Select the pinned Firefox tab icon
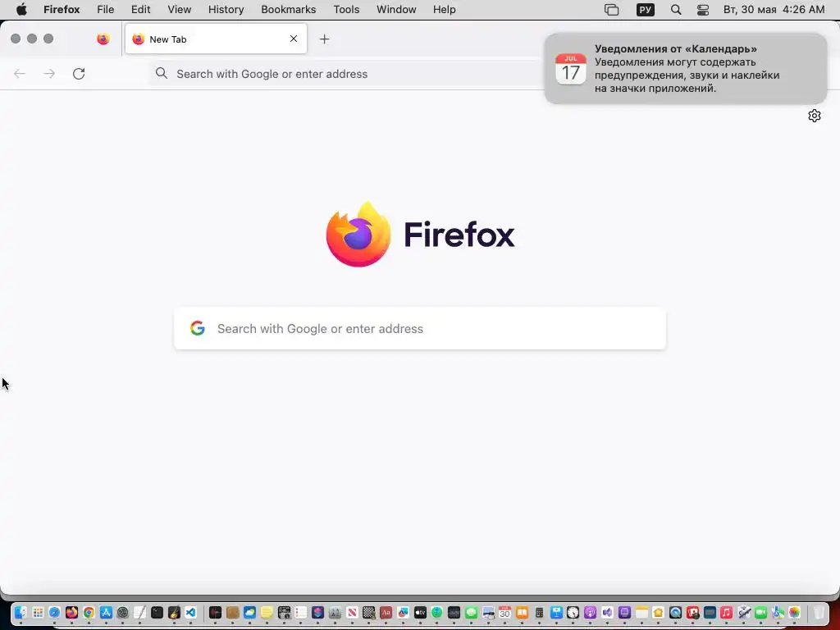Viewport: 840px width, 630px height. coord(103,39)
